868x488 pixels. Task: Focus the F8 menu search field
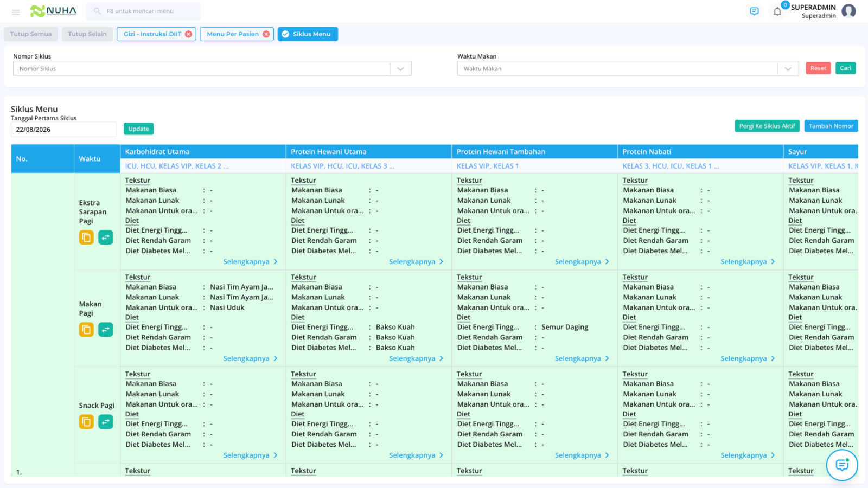tap(143, 11)
